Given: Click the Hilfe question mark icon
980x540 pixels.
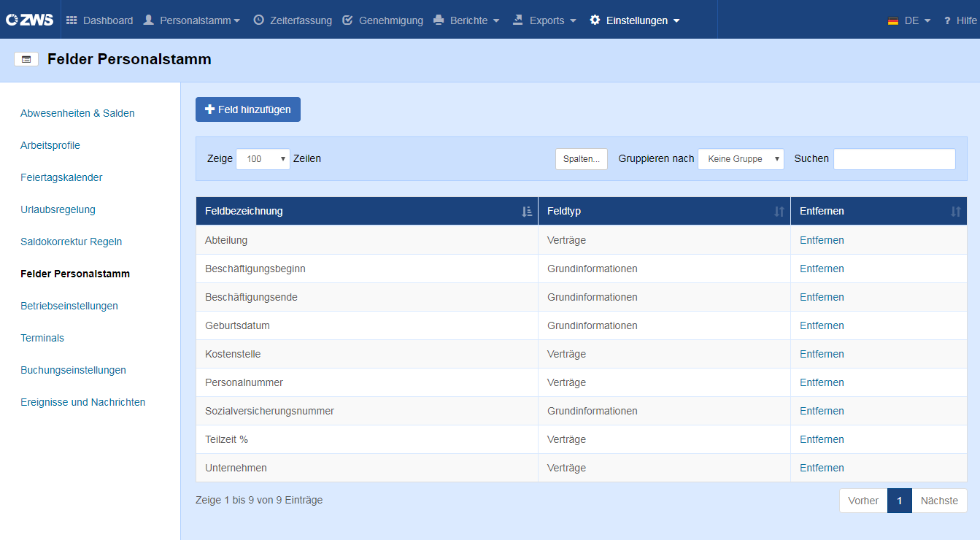Looking at the screenshot, I should coord(947,21).
